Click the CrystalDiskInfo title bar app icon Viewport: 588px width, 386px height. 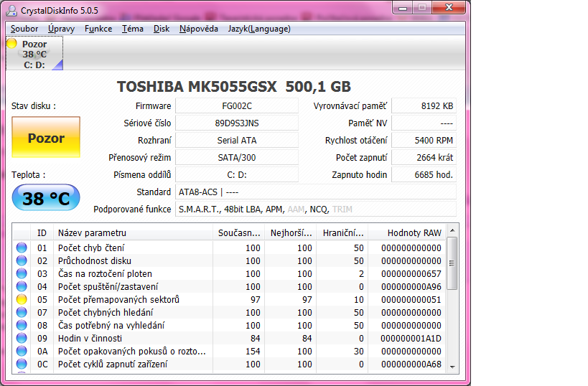(x=11, y=11)
